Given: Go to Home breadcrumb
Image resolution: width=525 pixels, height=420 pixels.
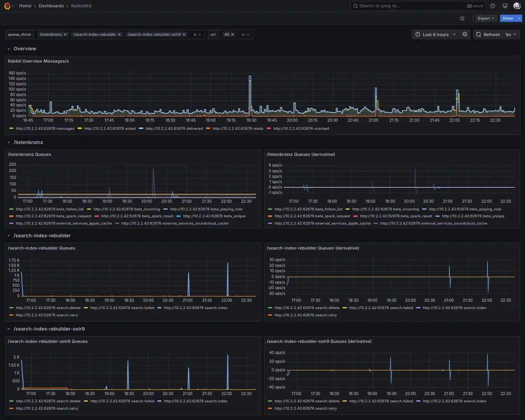Looking at the screenshot, I should 25,6.
